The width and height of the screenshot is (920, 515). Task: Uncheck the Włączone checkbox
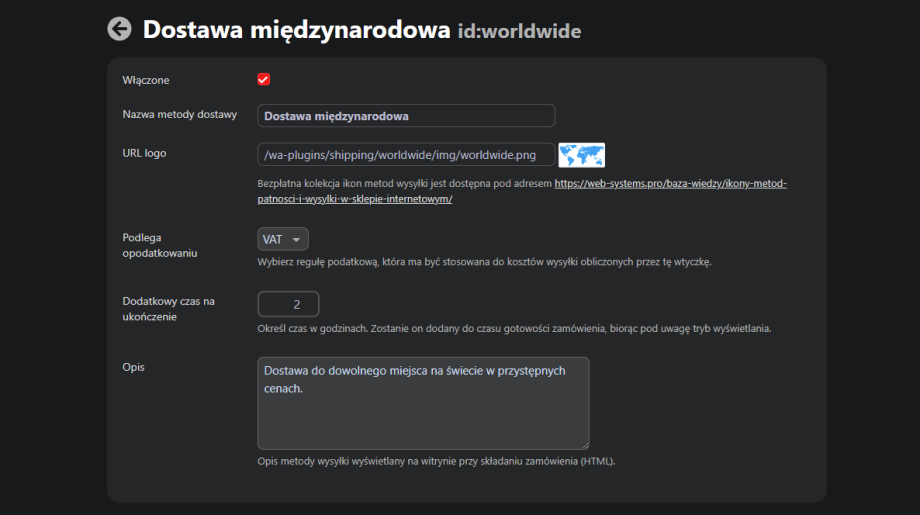(x=263, y=79)
